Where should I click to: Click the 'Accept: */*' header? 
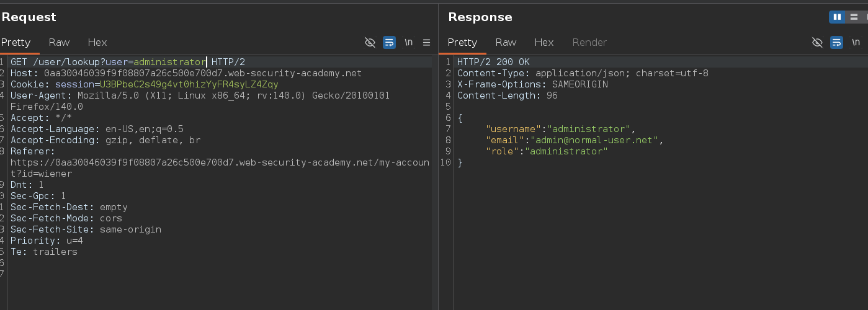coord(41,118)
